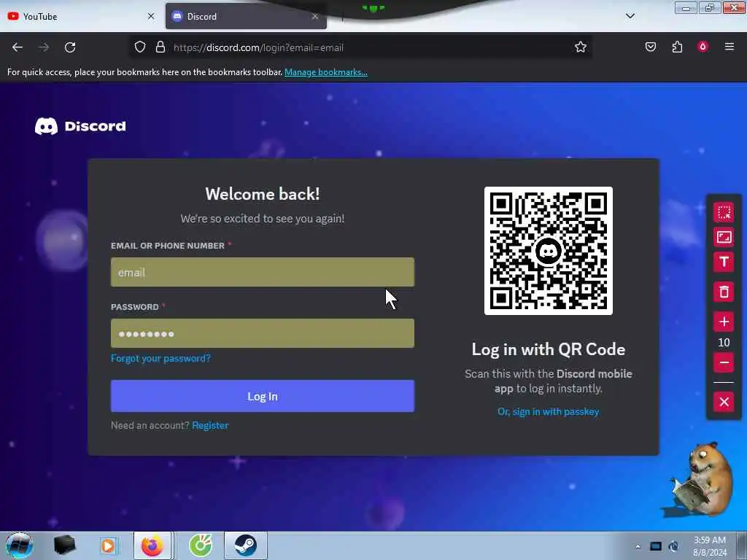Focus the Email or Phone Number field
This screenshot has width=747, height=560.
(263, 273)
